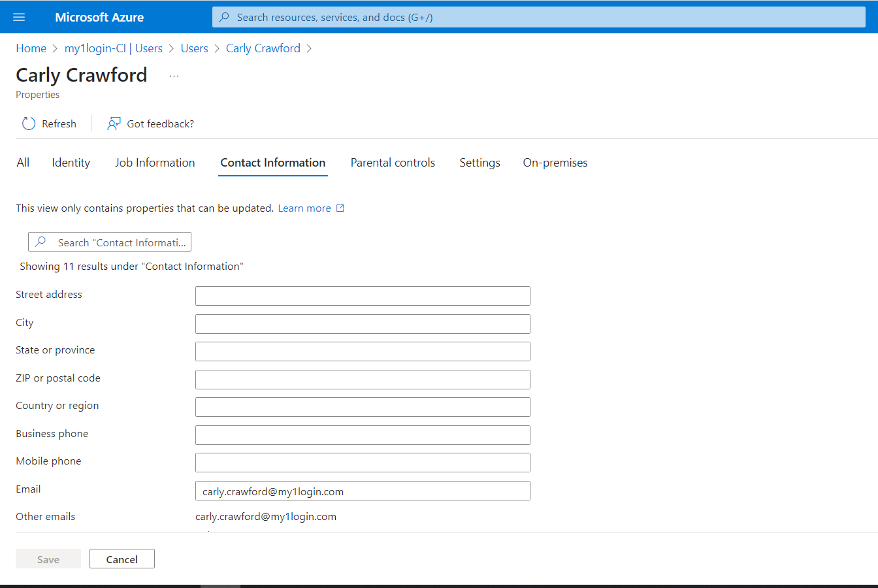Open the ellipsis more options menu
This screenshot has height=588, width=878.
[x=174, y=76]
